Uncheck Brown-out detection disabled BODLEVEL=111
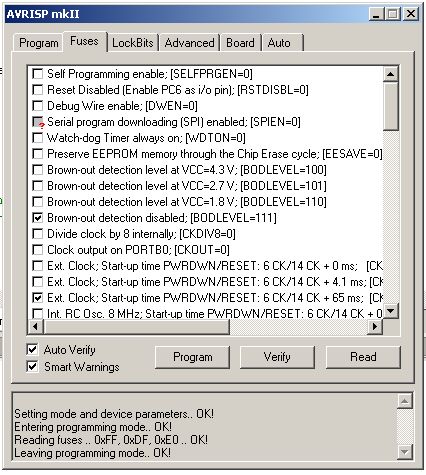 pyautogui.click(x=38, y=218)
